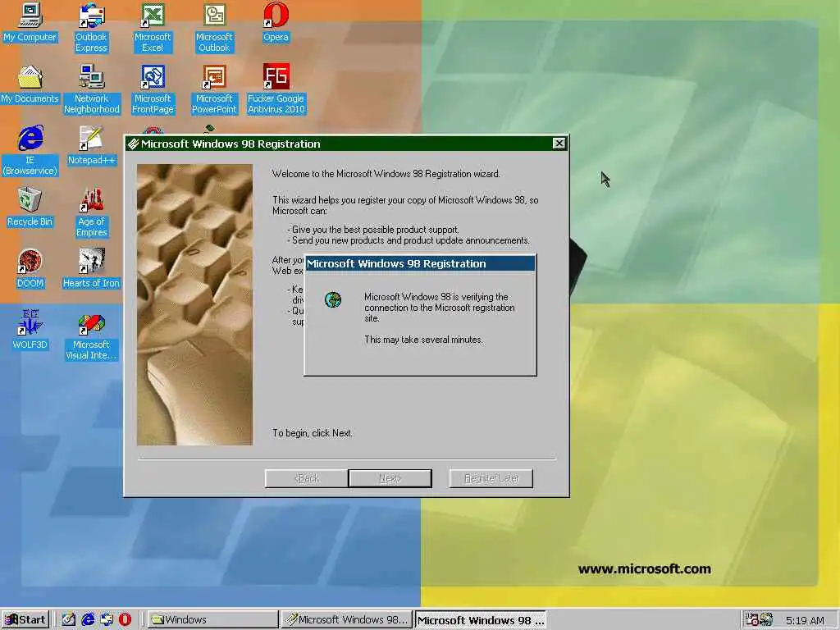Launch Notepad++ from the desktop

(x=92, y=145)
